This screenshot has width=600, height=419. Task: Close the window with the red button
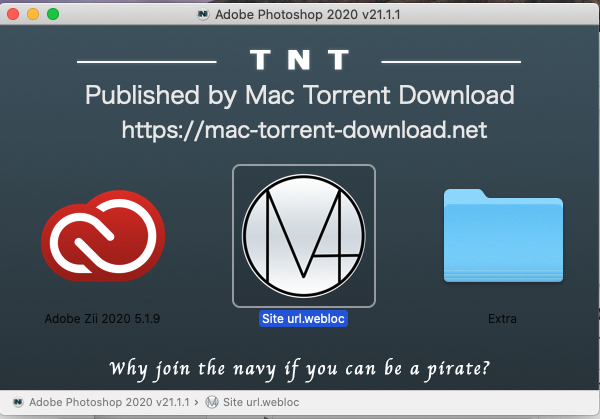click(13, 15)
